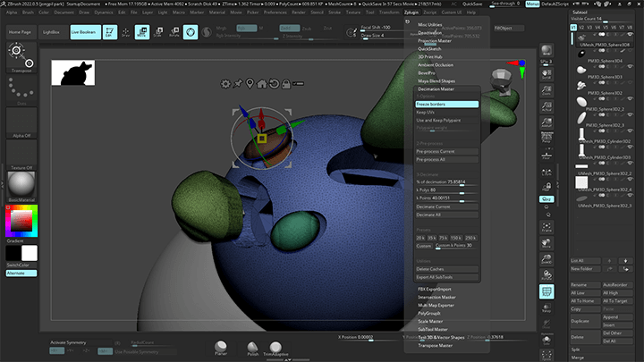The height and width of the screenshot is (362, 644).
Task: Click the Decimate All button
Action: [447, 215]
